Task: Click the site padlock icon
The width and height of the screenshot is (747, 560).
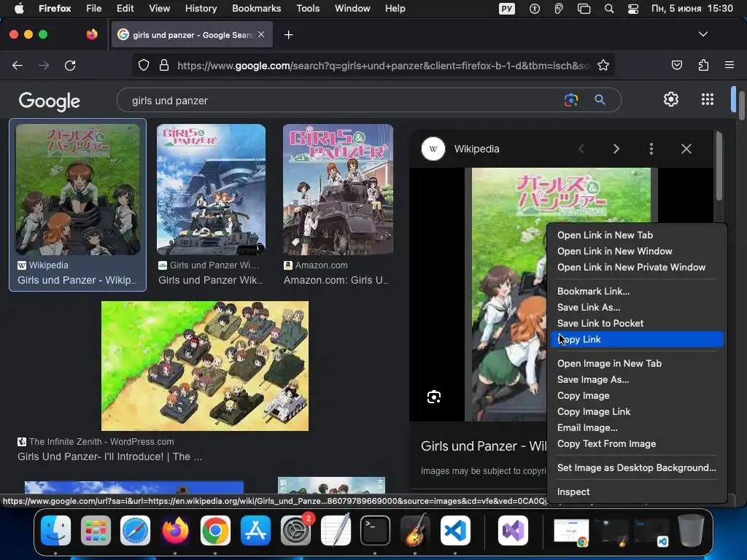Action: 164,65
